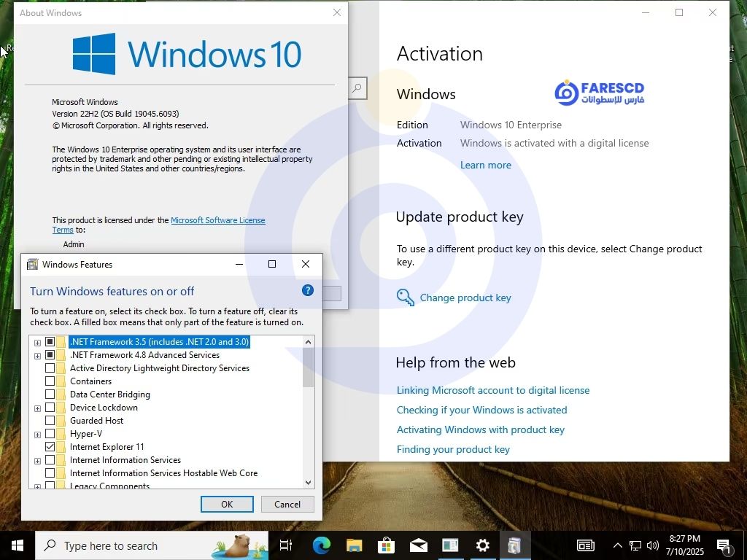747x560 pixels.
Task: Click the Windows Features taskbar icon
Action: click(x=514, y=545)
